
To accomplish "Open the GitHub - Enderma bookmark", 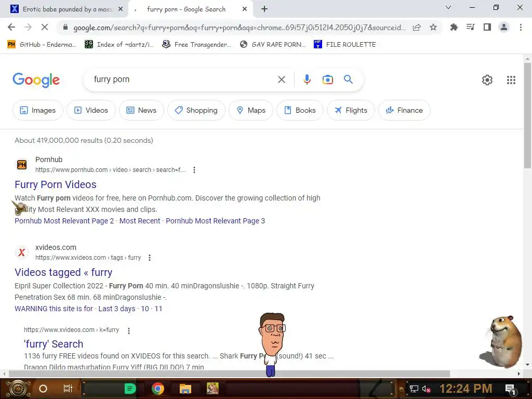I will pyautogui.click(x=42, y=45).
